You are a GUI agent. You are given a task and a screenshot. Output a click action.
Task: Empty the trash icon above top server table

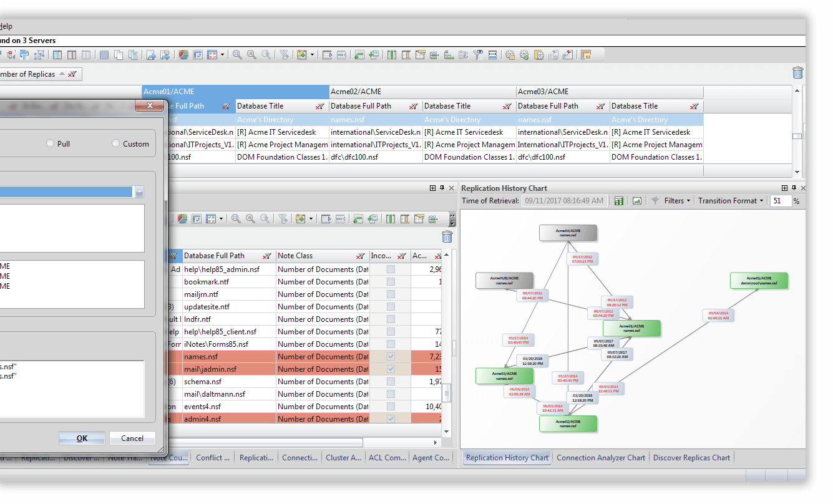pyautogui.click(x=797, y=73)
